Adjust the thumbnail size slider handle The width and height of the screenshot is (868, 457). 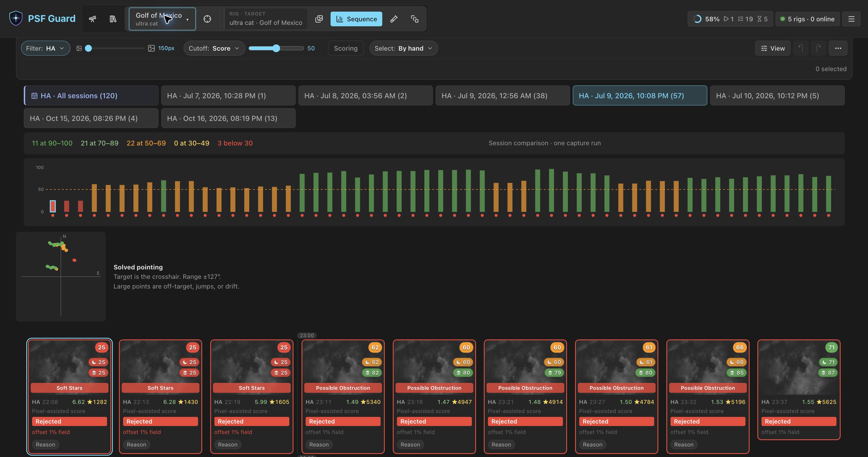(x=88, y=48)
